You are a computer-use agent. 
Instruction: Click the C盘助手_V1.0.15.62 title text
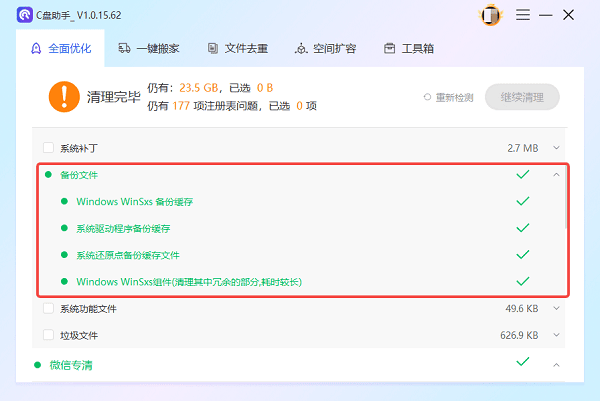[78, 15]
